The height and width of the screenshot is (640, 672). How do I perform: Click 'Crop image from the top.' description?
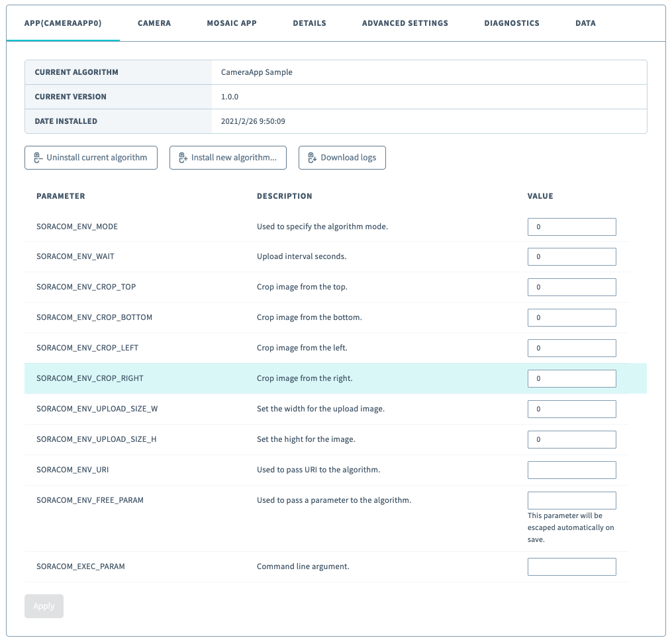click(x=302, y=286)
